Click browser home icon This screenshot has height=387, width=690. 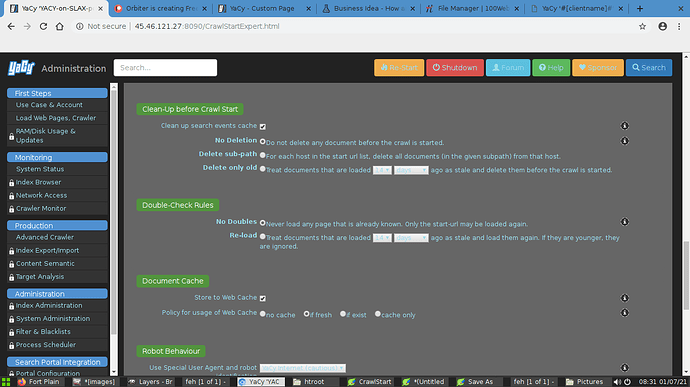coord(59,26)
